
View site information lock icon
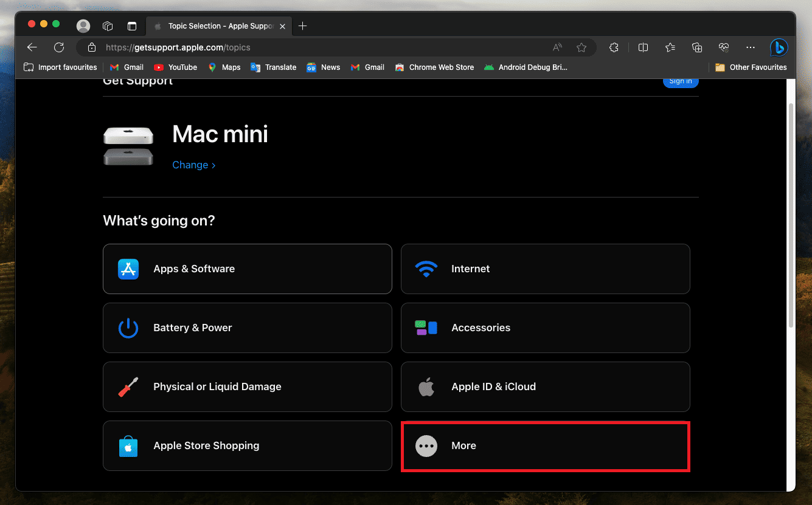pos(92,47)
